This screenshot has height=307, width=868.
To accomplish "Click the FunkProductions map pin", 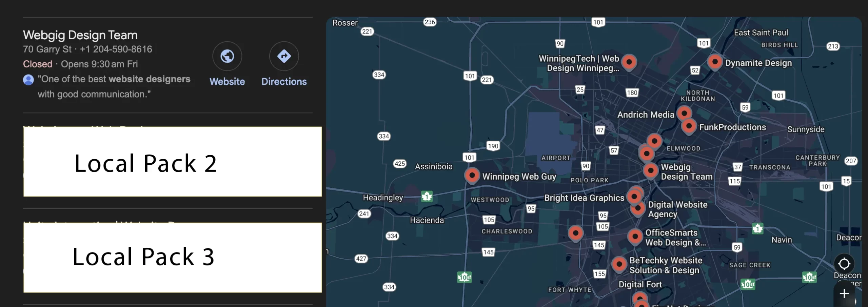I will click(689, 126).
